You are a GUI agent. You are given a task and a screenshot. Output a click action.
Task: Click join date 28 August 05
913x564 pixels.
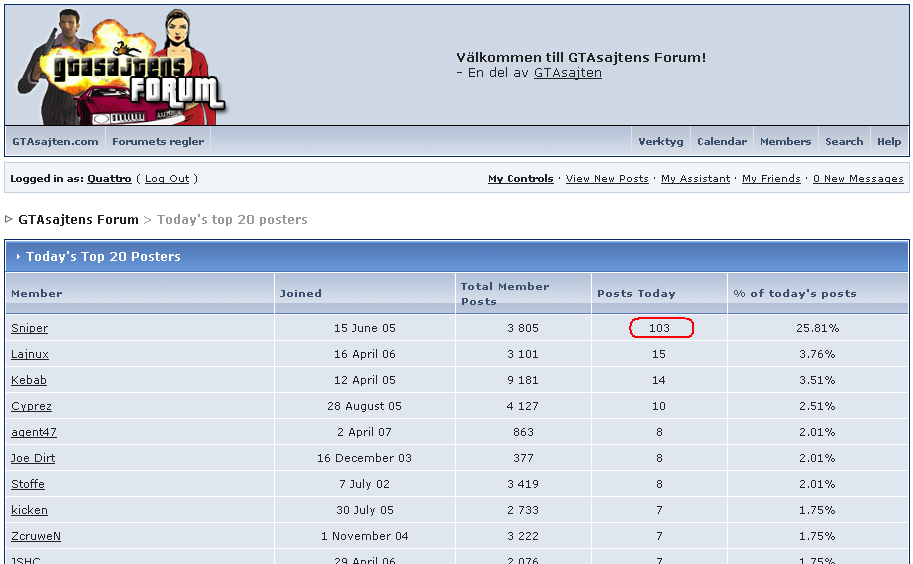pyautogui.click(x=365, y=406)
